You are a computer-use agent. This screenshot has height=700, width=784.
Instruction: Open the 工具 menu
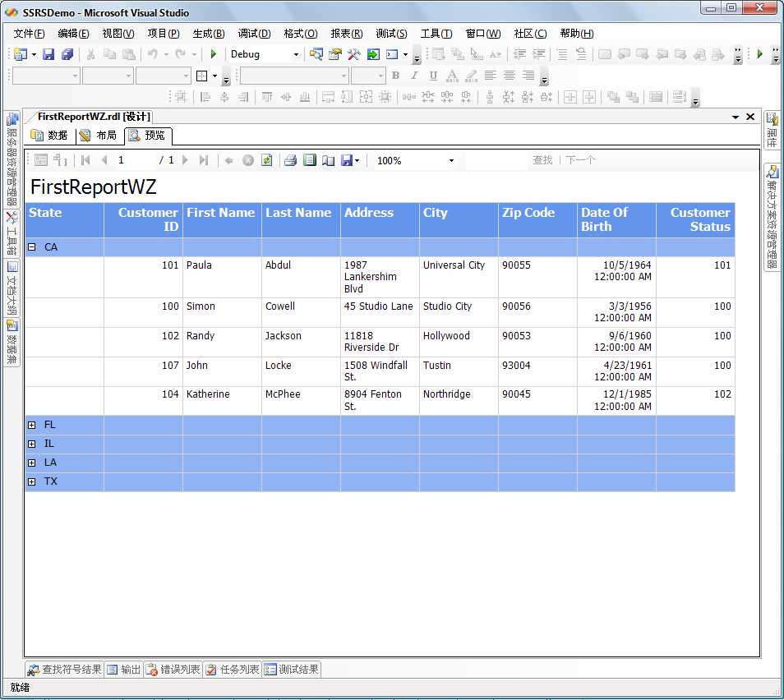(x=436, y=34)
